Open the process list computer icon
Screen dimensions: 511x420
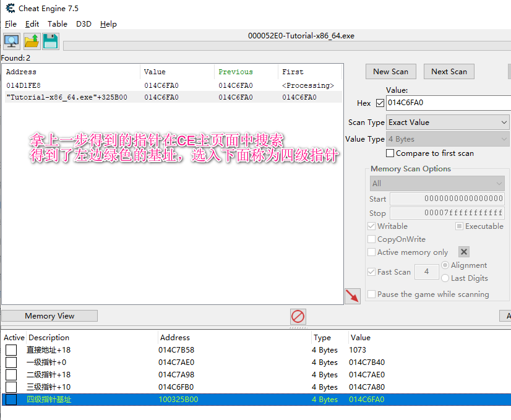coord(12,41)
